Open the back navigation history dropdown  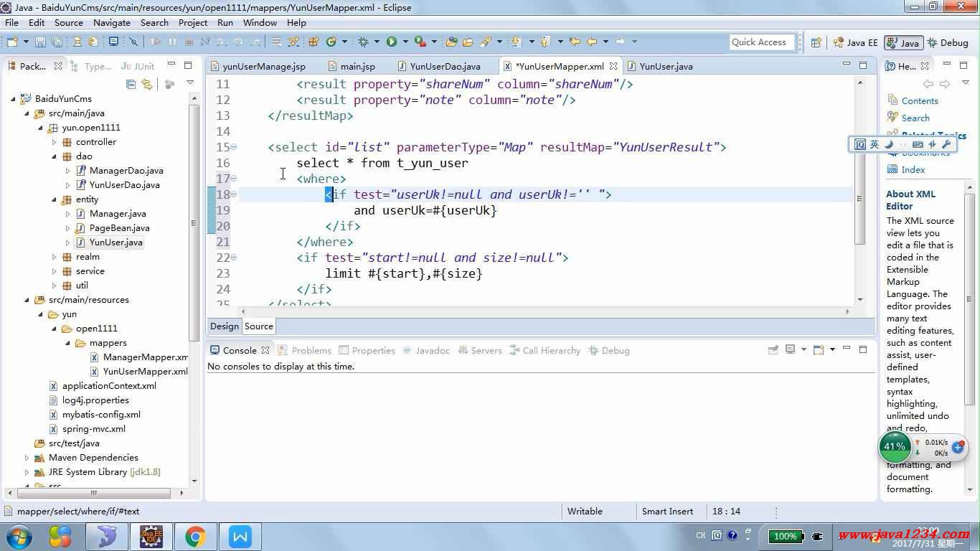[x=606, y=42]
